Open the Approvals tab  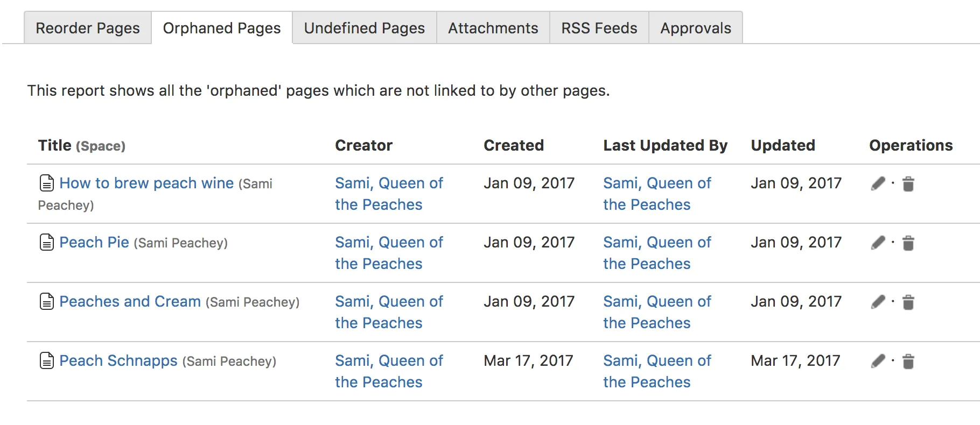(x=696, y=28)
